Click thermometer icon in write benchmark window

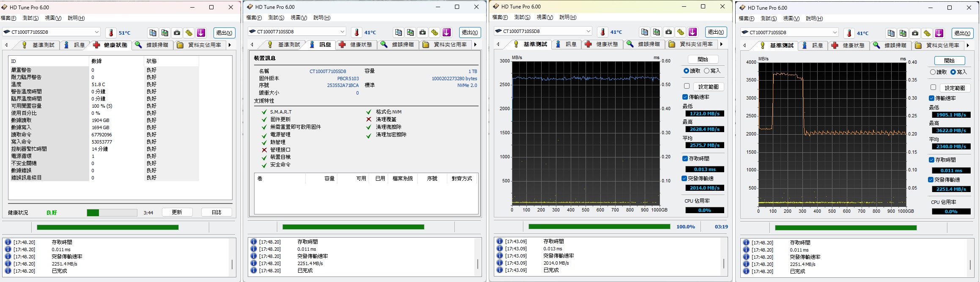pos(849,33)
